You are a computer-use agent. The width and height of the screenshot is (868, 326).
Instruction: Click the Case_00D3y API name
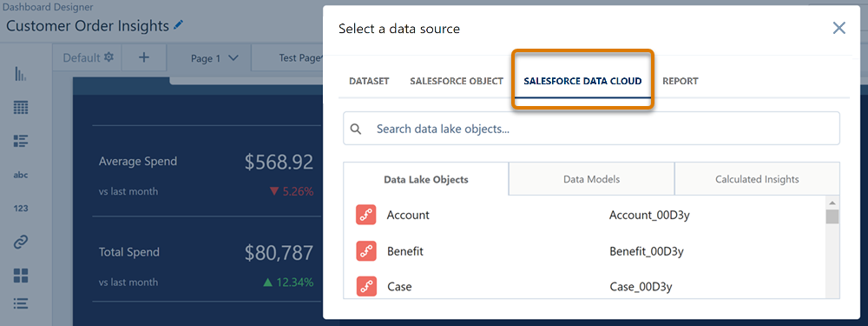point(641,287)
